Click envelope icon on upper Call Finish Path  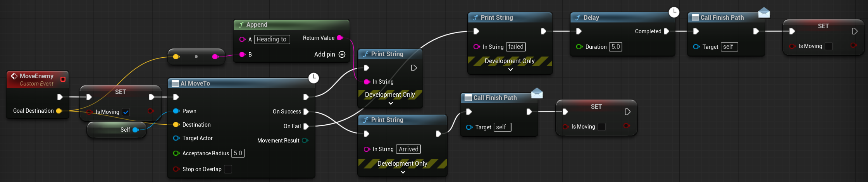pyautogui.click(x=764, y=13)
